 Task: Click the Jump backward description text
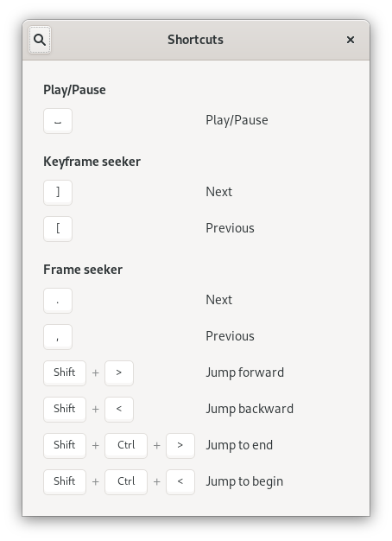coord(250,409)
